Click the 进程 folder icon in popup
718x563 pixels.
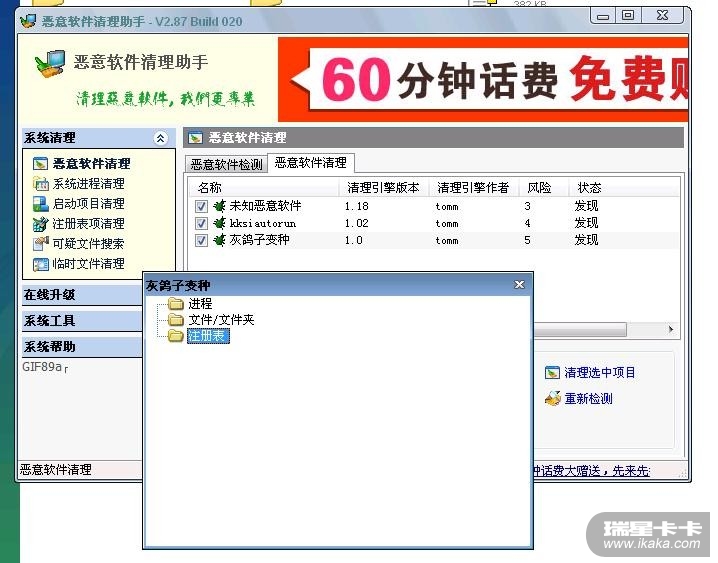(176, 303)
